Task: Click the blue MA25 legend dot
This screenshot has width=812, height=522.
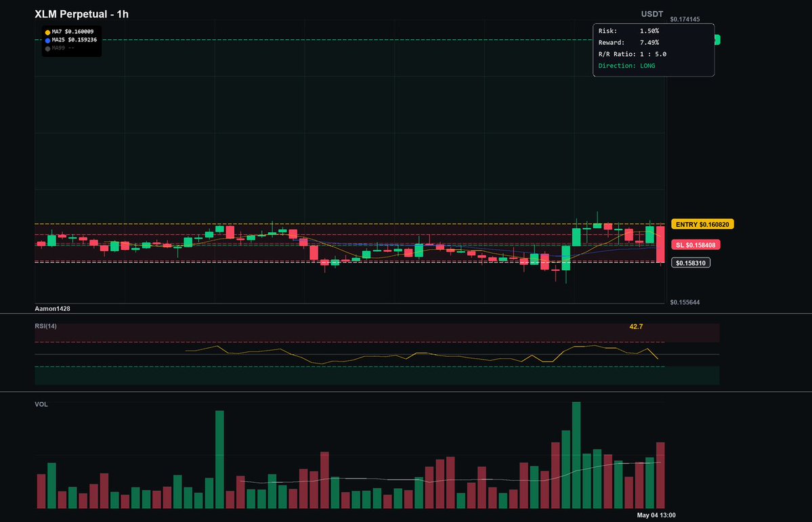Action: [x=47, y=40]
